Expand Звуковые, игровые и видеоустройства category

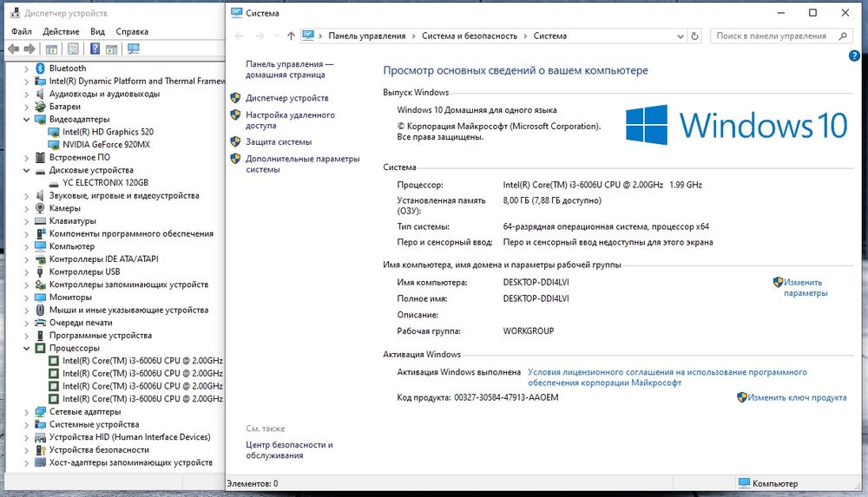[26, 195]
